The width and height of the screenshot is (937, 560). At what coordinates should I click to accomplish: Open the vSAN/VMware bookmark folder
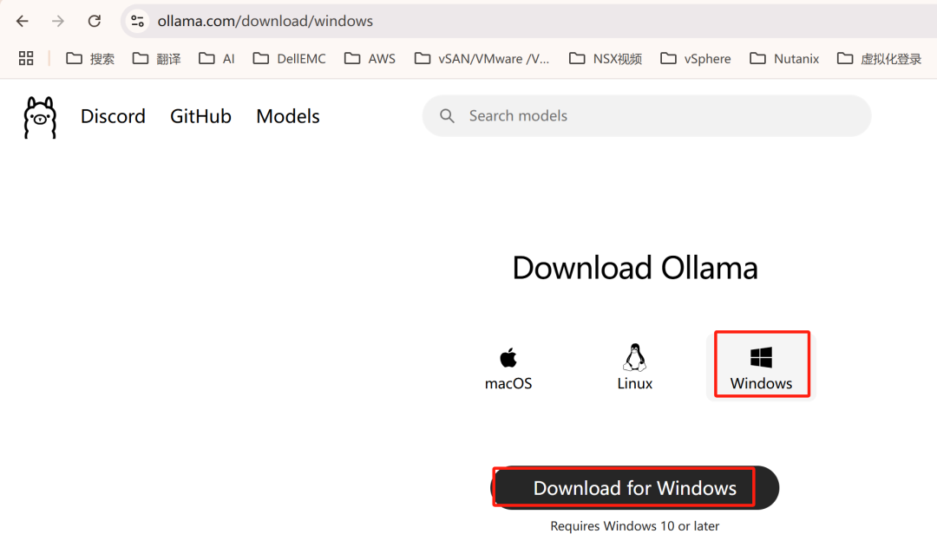[x=482, y=58]
